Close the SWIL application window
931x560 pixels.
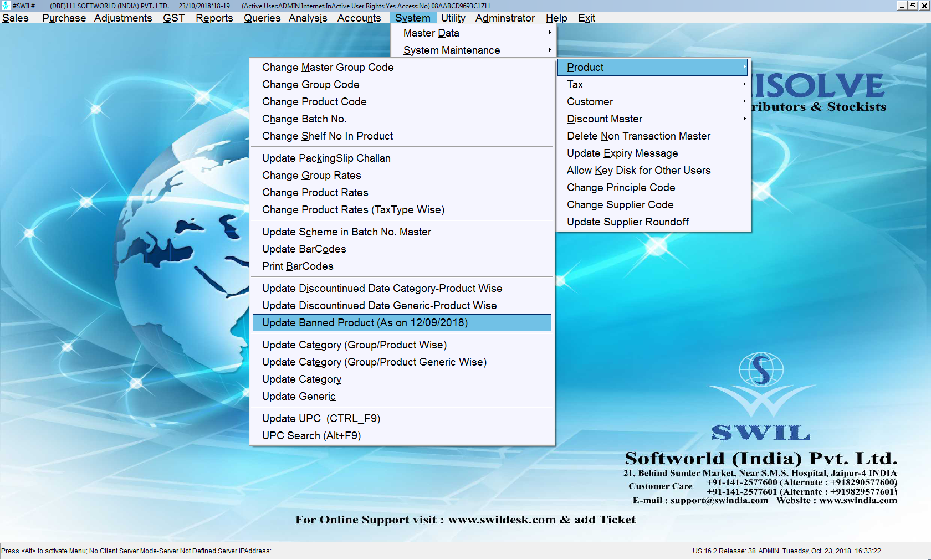924,6
